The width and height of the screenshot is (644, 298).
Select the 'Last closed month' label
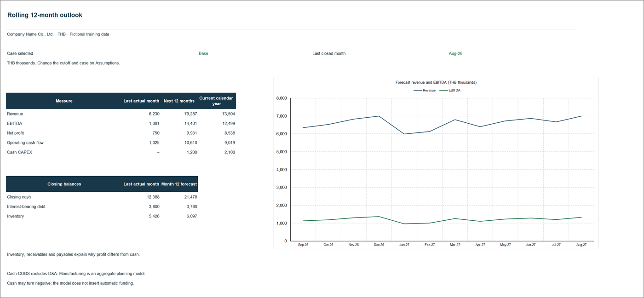coord(329,53)
